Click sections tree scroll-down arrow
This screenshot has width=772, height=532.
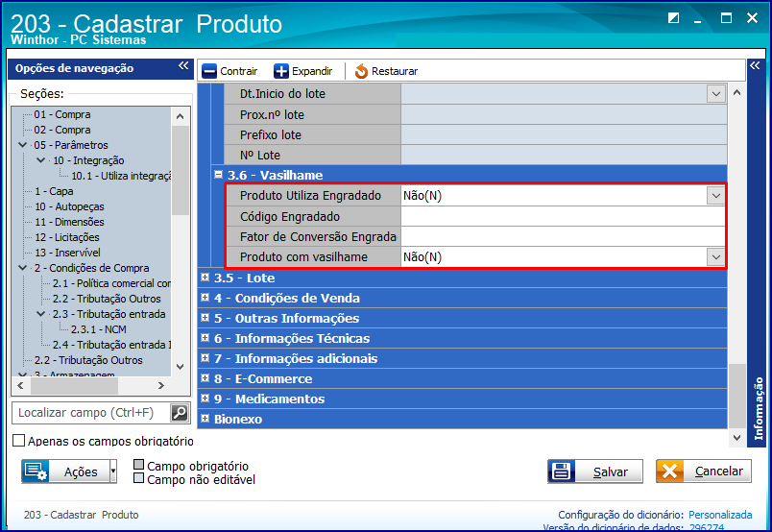[x=181, y=367]
